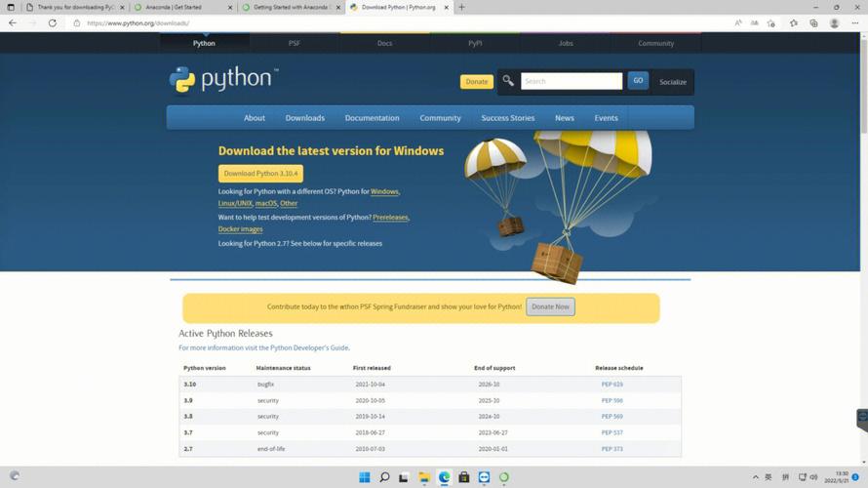The height and width of the screenshot is (488, 868).
Task: Open the notification badge beside the clock
Action: point(855,477)
